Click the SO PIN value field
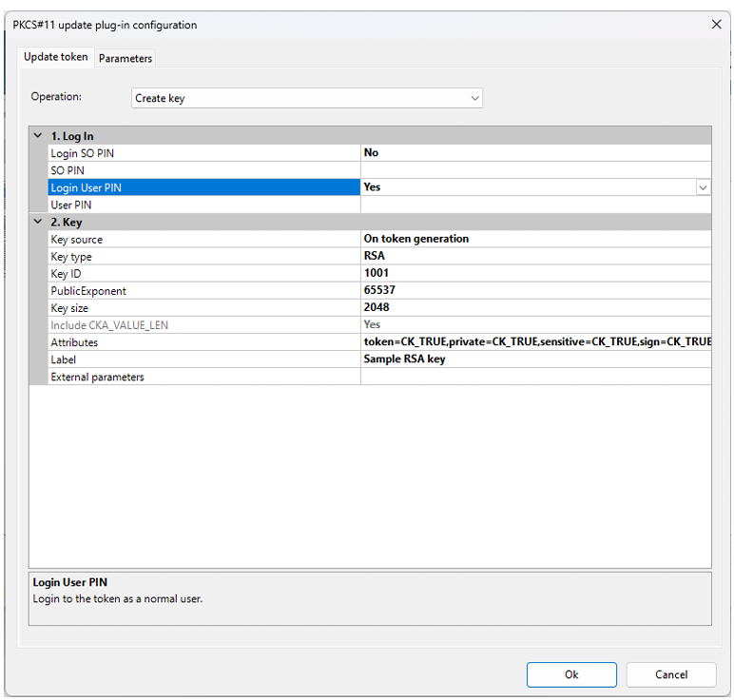 click(536, 170)
